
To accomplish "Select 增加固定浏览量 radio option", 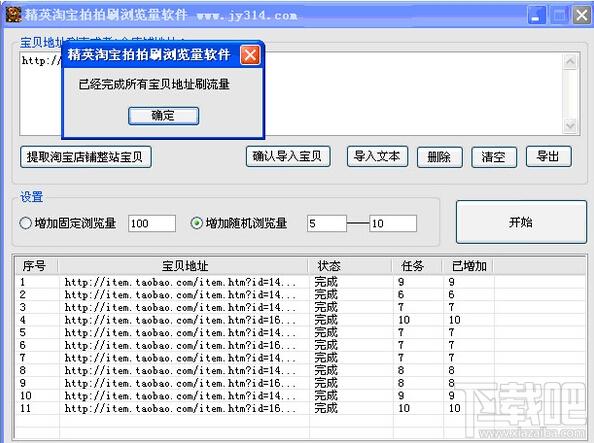I will (x=25, y=223).
